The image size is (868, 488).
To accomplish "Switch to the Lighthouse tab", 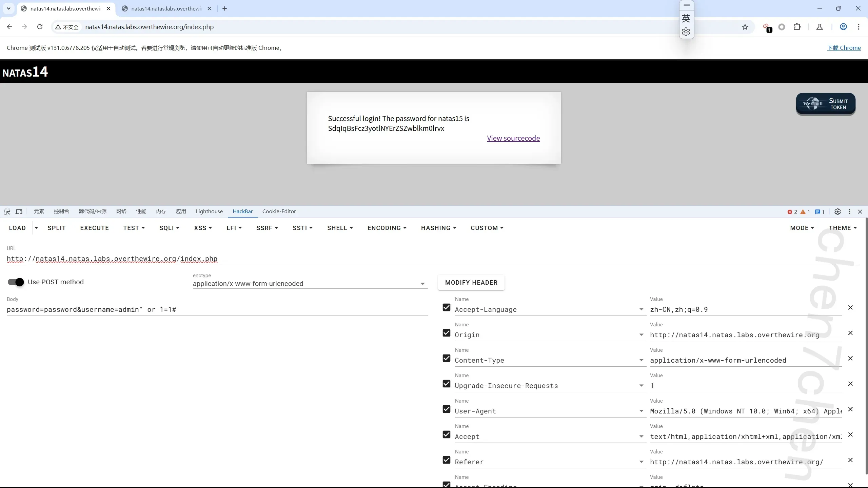I will [209, 211].
